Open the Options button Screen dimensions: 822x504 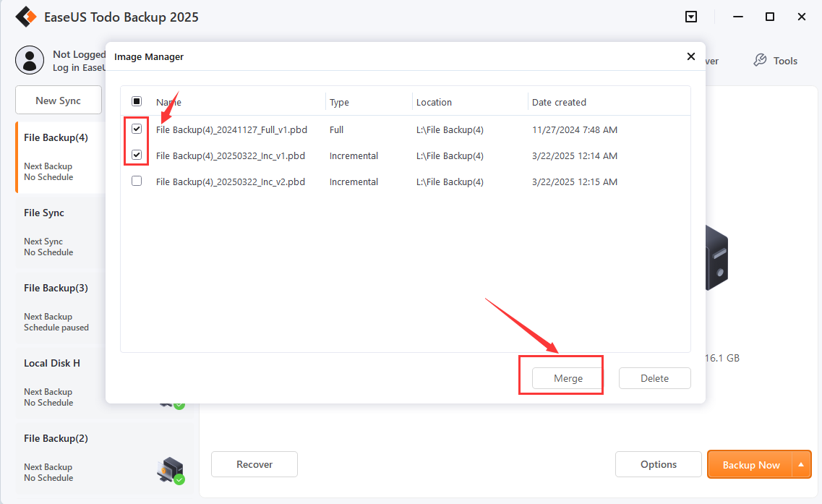point(659,464)
